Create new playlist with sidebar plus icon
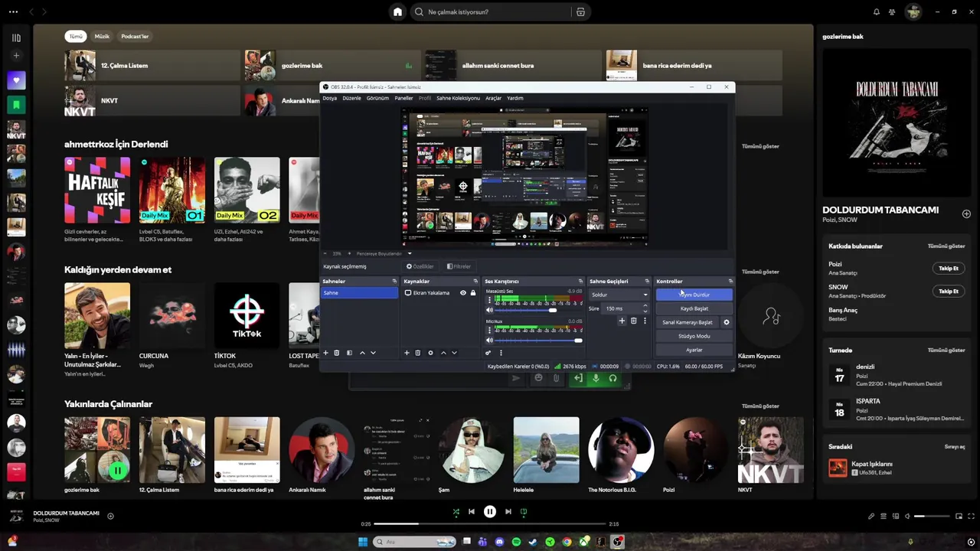Image resolution: width=980 pixels, height=551 pixels. 16,55
